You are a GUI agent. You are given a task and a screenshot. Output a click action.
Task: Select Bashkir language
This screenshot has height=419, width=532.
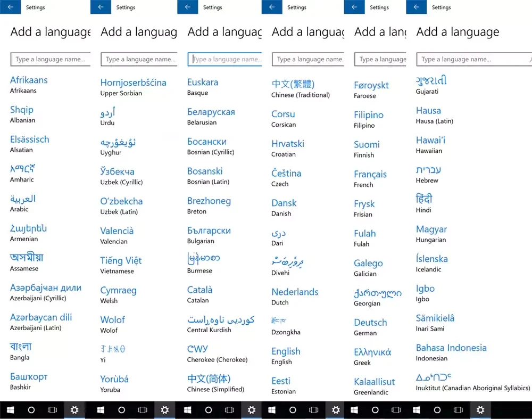tap(29, 381)
